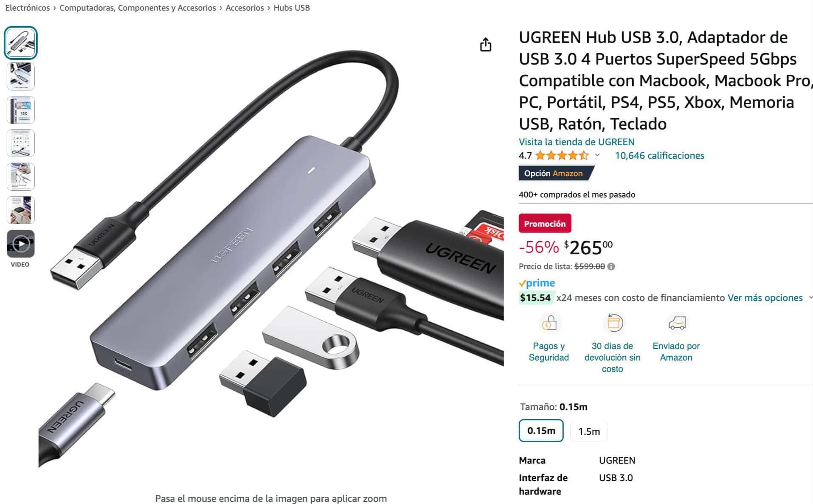Open the list price info icon

coord(611,267)
